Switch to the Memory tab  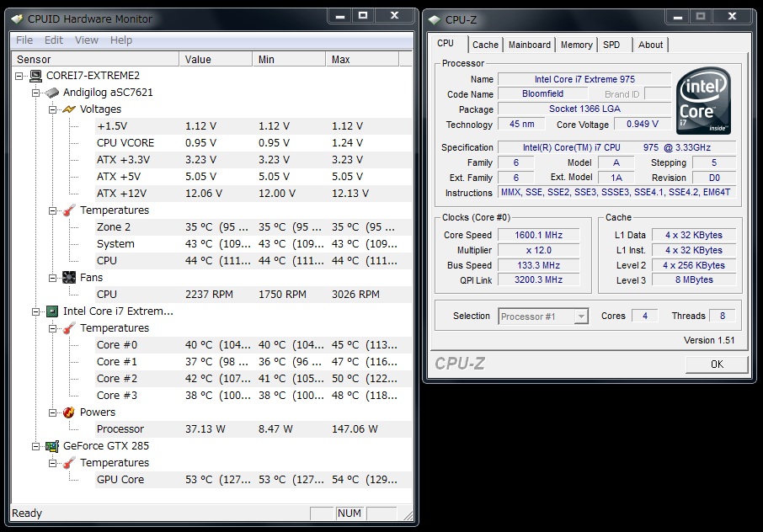(576, 45)
